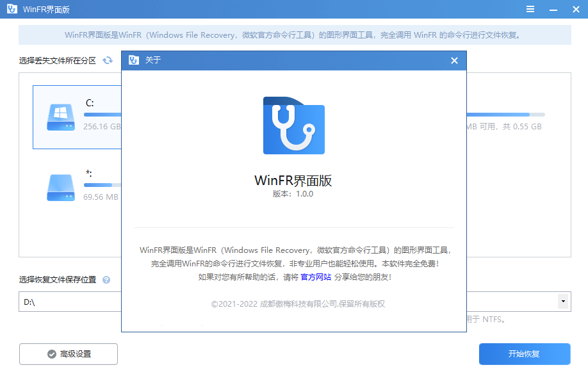
Task: Click the 高级设置 button
Action: [69, 354]
